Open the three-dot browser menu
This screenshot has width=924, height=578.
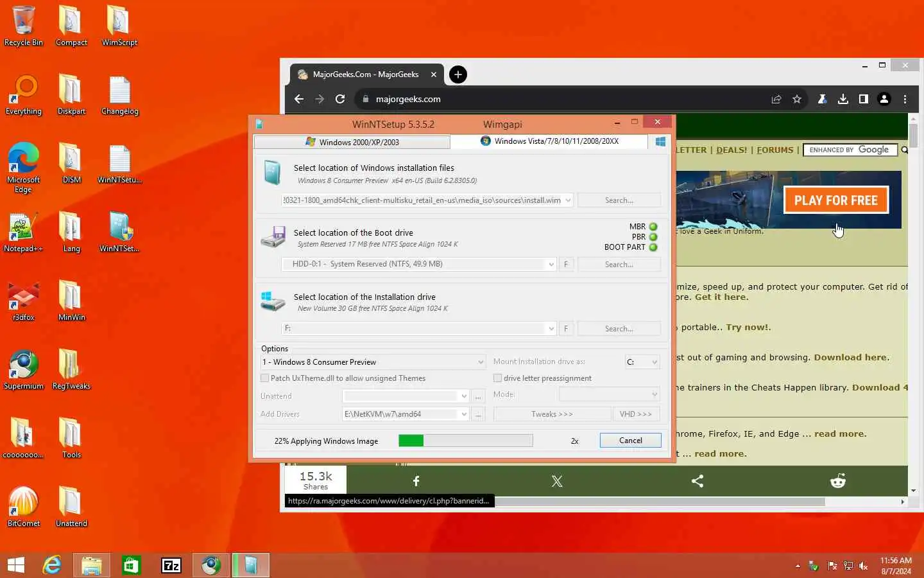tap(905, 99)
